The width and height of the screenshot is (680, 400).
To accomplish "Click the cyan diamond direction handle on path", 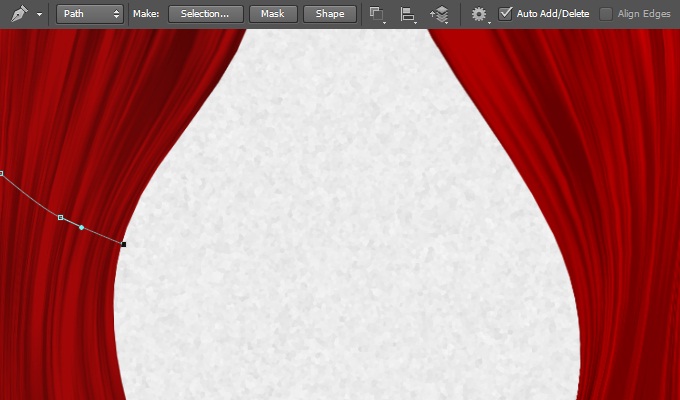I will (x=82, y=227).
